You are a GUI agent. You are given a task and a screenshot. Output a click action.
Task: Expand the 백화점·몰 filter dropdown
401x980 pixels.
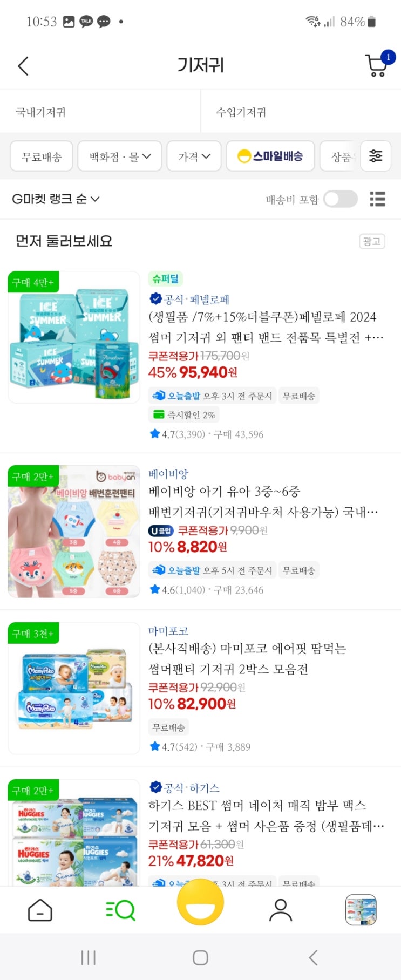[x=120, y=156]
